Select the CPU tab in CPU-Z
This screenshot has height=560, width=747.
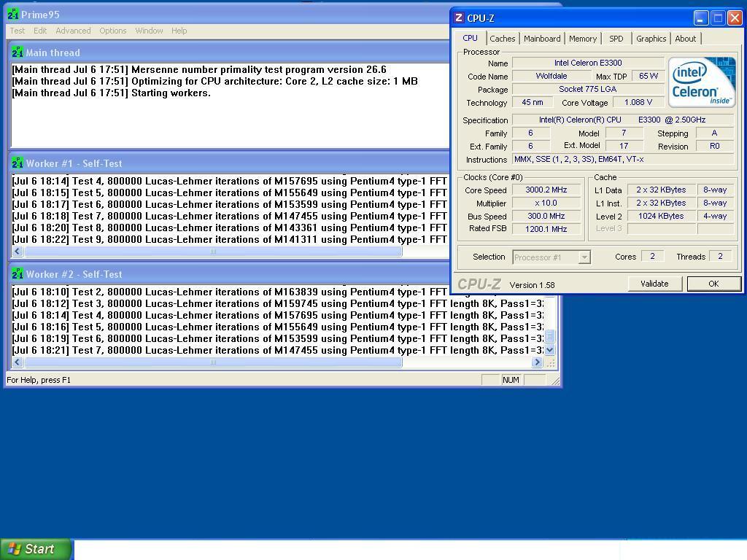471,38
